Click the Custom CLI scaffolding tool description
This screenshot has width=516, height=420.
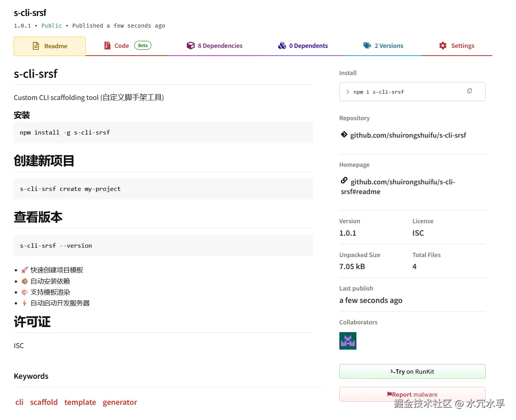pos(89,97)
